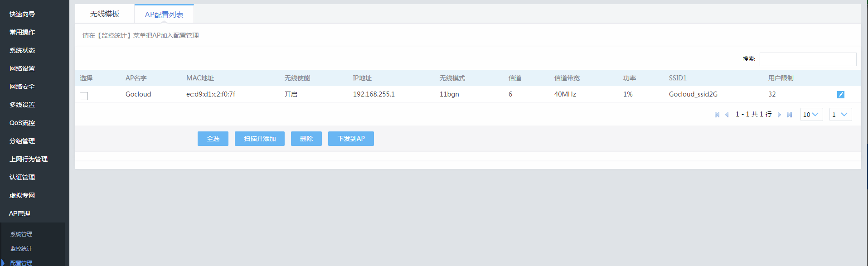
Task: Go to previous page arrow icon
Action: click(727, 115)
